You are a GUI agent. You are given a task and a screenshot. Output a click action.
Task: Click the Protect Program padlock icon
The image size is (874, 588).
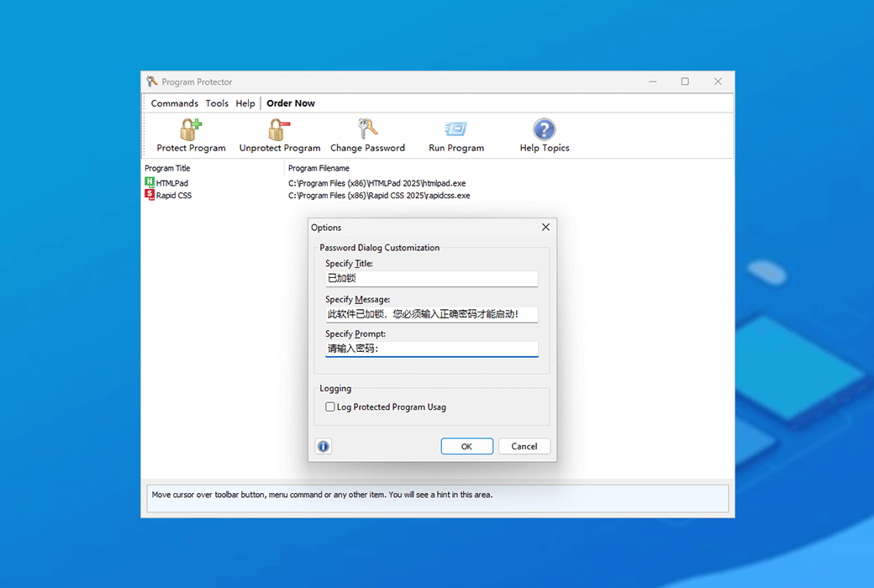tap(191, 129)
